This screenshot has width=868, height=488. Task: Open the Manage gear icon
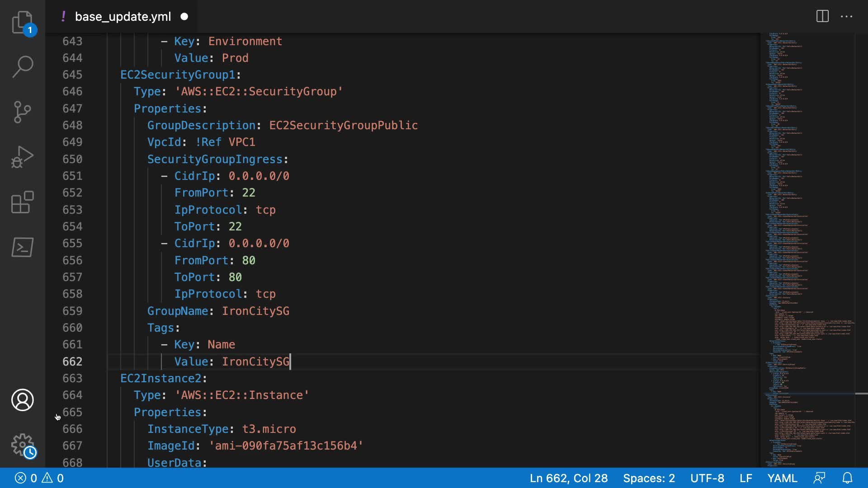[22, 445]
